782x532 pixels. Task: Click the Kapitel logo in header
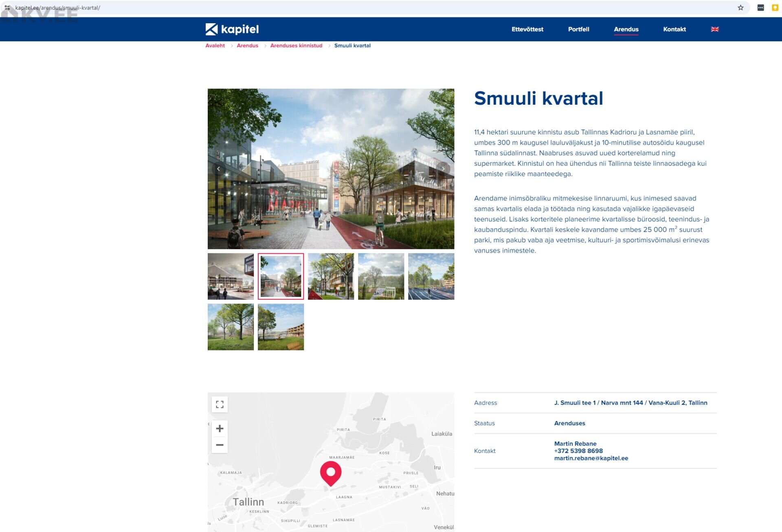(232, 29)
